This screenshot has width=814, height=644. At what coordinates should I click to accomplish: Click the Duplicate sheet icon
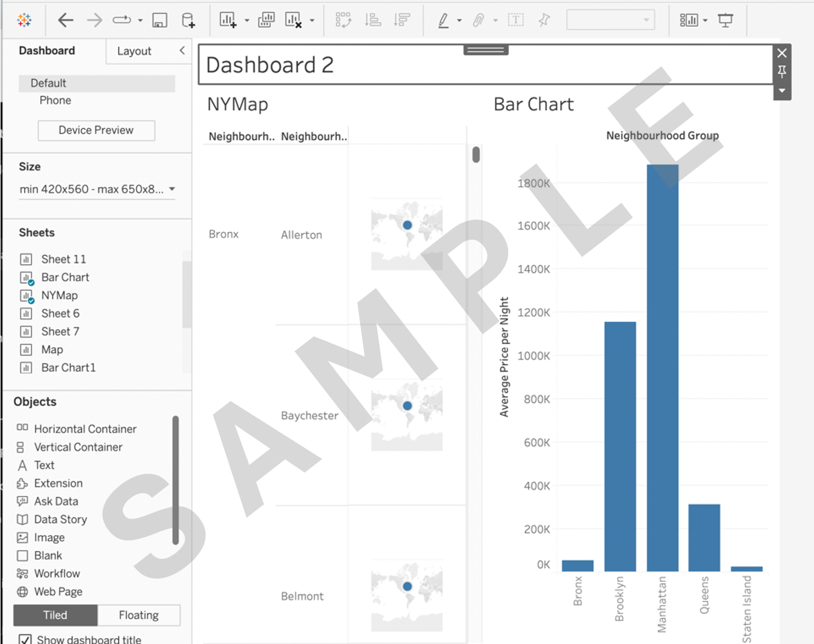[x=266, y=21]
